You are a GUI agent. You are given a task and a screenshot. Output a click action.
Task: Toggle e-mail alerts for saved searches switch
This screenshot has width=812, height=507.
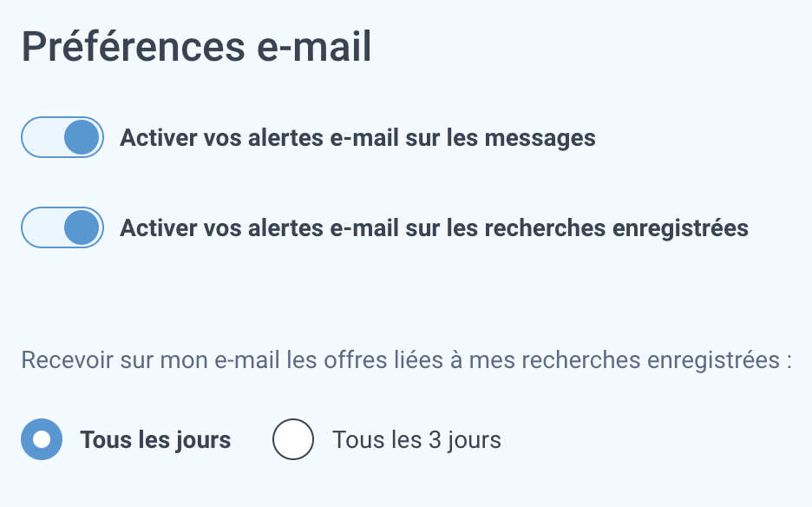pyautogui.click(x=62, y=227)
